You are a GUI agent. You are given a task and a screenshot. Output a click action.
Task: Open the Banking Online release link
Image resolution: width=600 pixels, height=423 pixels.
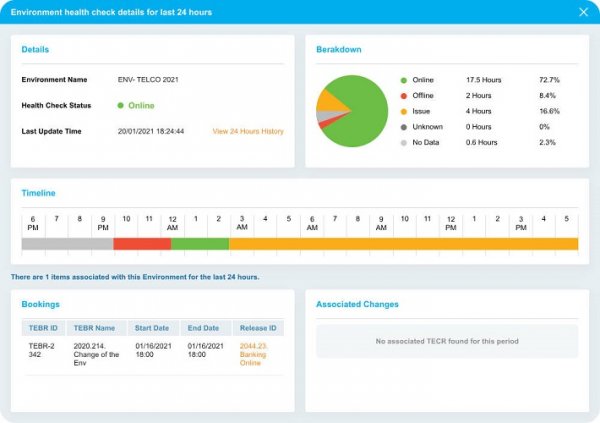coord(256,352)
